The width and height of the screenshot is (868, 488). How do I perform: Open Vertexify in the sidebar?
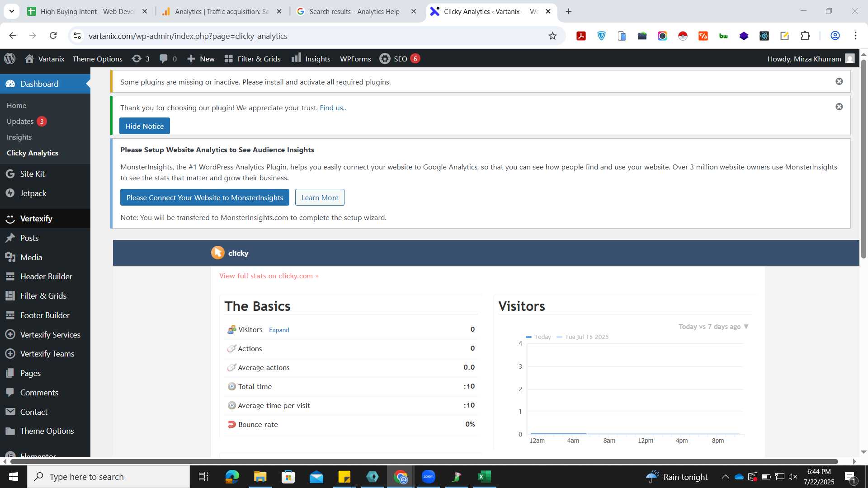click(x=45, y=218)
